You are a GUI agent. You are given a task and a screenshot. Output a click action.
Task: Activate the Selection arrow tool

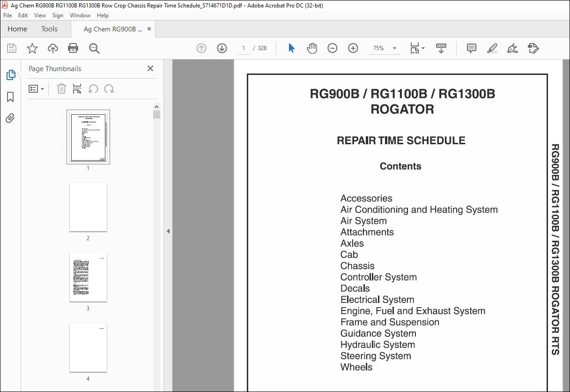click(x=291, y=48)
